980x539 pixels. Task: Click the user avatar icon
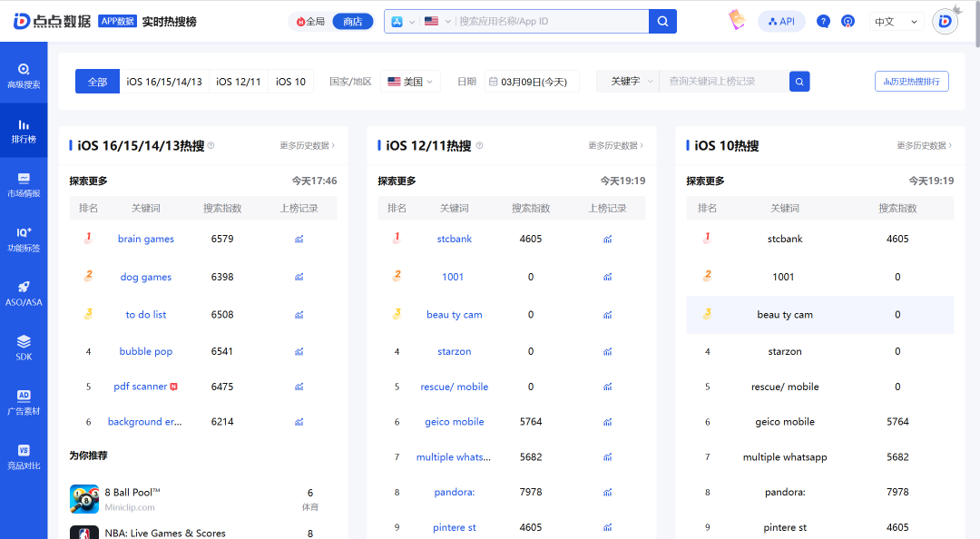coord(945,21)
